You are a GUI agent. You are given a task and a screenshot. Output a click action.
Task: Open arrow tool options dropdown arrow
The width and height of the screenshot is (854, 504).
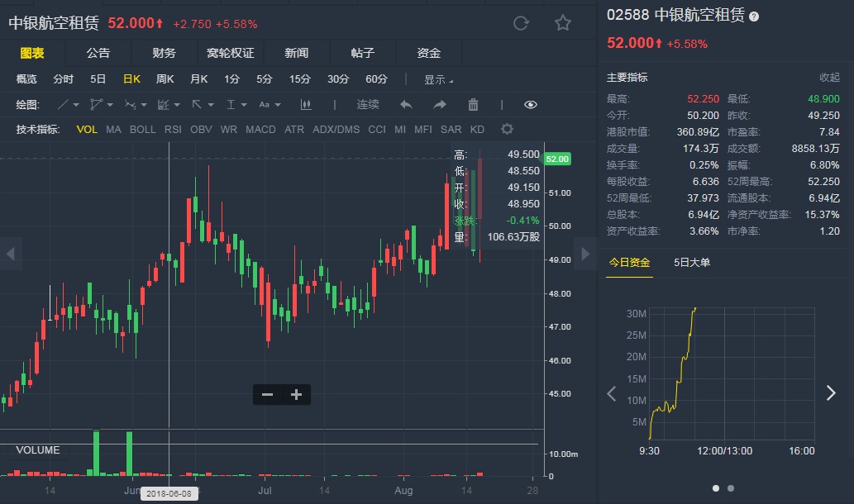click(211, 105)
